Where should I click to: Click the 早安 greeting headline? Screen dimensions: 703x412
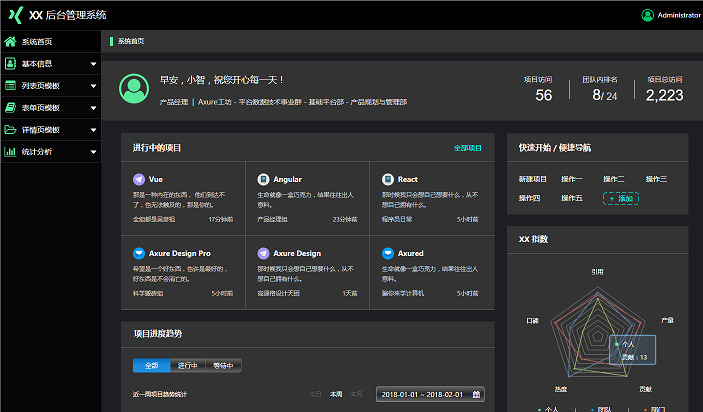[222, 80]
